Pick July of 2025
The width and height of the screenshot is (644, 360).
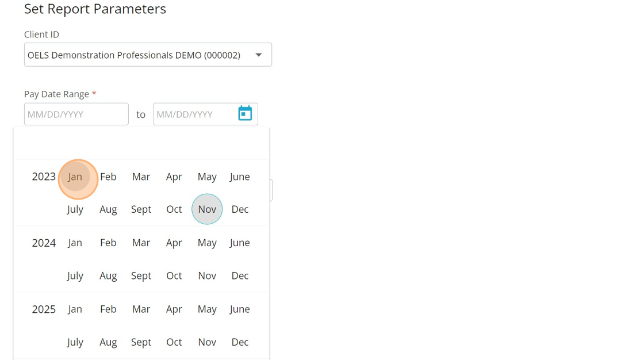tap(75, 342)
